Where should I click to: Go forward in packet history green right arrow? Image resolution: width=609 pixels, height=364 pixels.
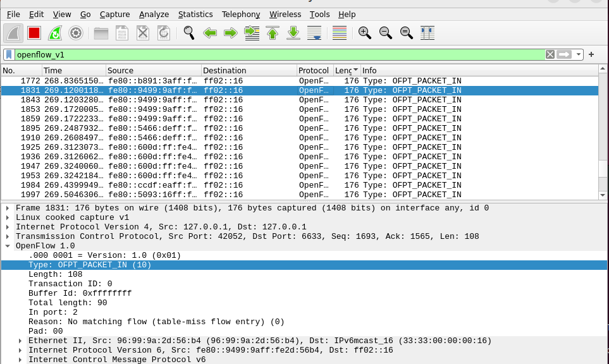231,33
